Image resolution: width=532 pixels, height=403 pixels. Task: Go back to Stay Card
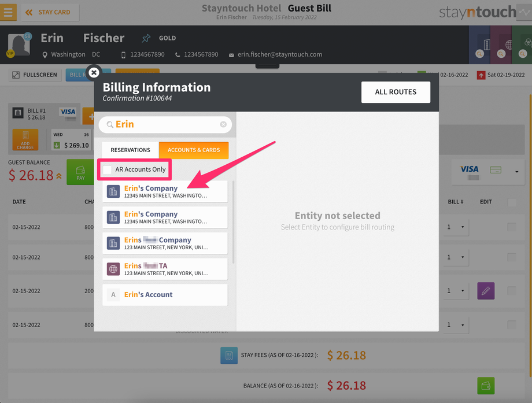click(x=50, y=12)
